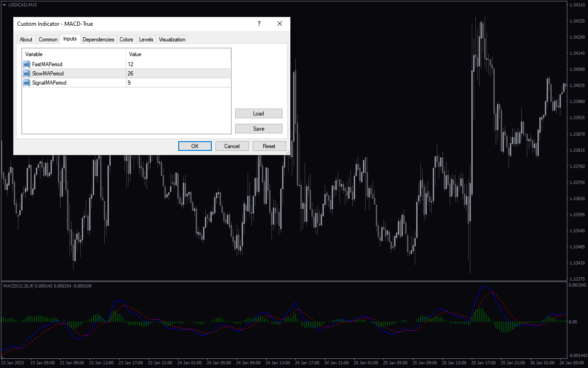Click the Custom Indicator - MACD-True title

[55, 24]
